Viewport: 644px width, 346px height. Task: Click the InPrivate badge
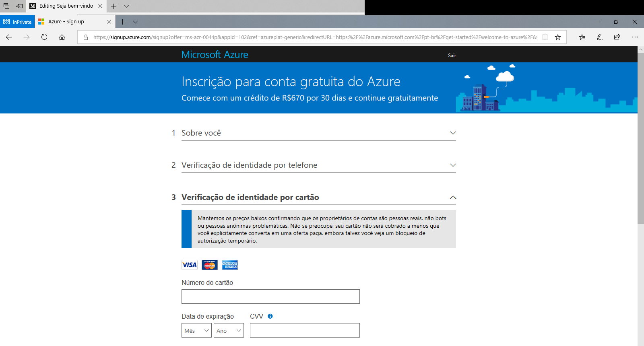17,22
